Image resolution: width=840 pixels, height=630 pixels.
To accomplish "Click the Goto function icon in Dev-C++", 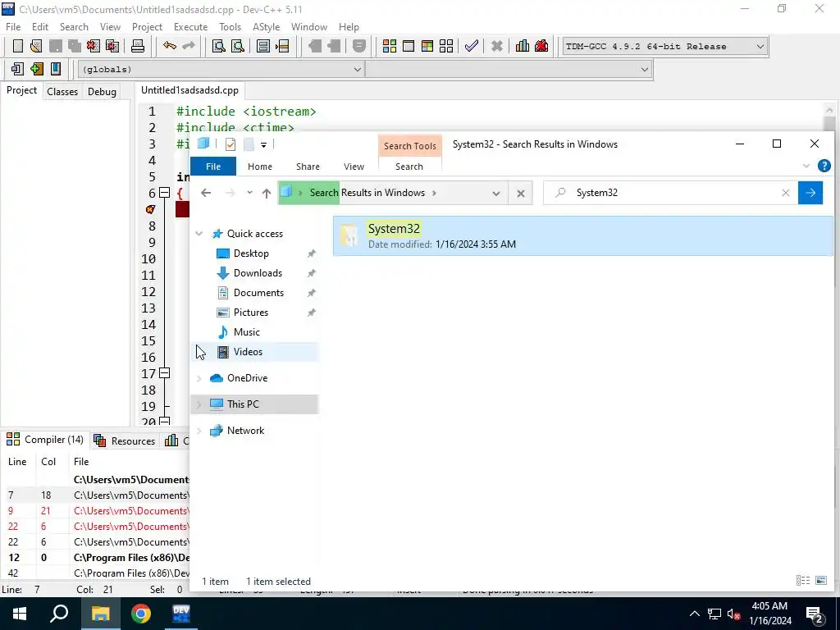I will 263,46.
